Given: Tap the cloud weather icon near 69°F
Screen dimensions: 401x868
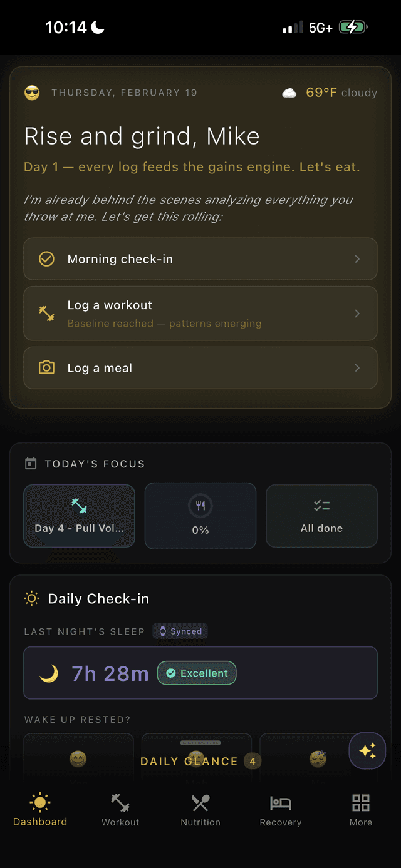Looking at the screenshot, I should pos(288,92).
